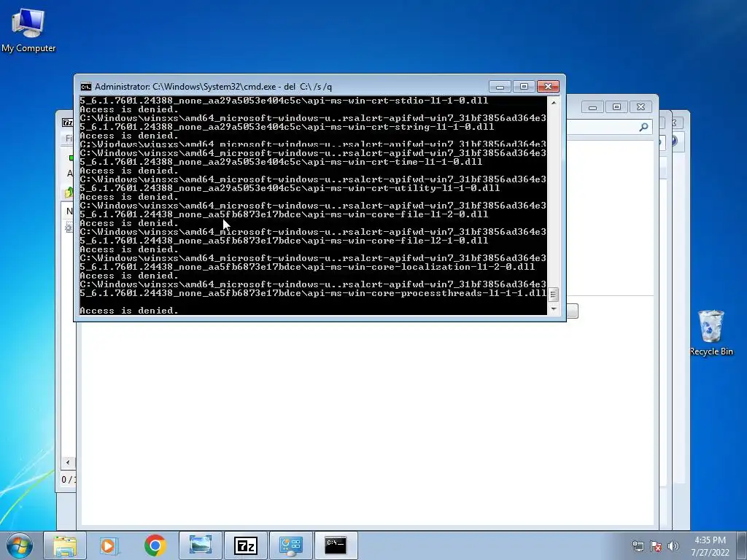This screenshot has width=747, height=560.
Task: Open the Control Panel taskbar item
Action: (290, 545)
